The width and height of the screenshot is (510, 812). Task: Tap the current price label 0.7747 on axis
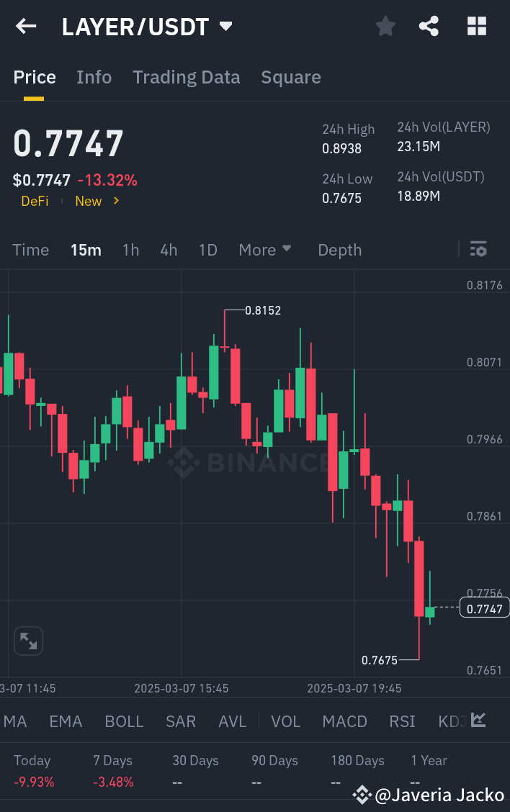pos(484,609)
